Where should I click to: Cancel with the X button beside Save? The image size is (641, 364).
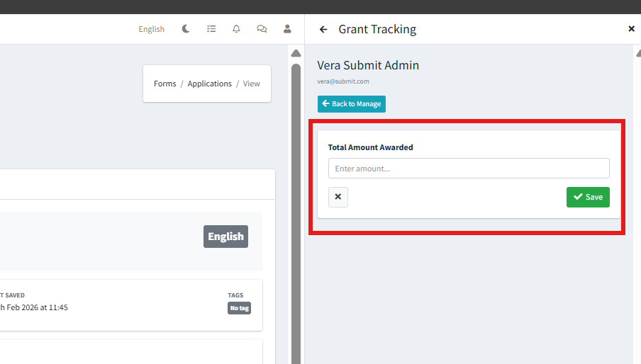(338, 197)
